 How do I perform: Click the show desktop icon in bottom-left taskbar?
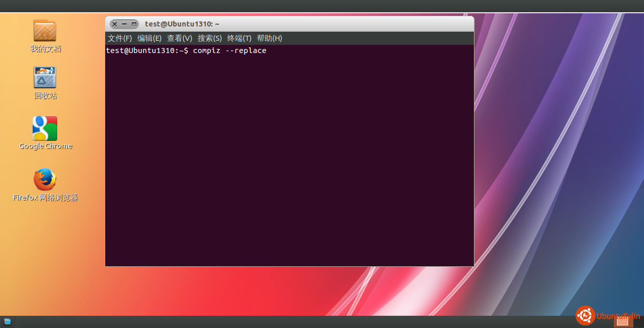coord(8,321)
